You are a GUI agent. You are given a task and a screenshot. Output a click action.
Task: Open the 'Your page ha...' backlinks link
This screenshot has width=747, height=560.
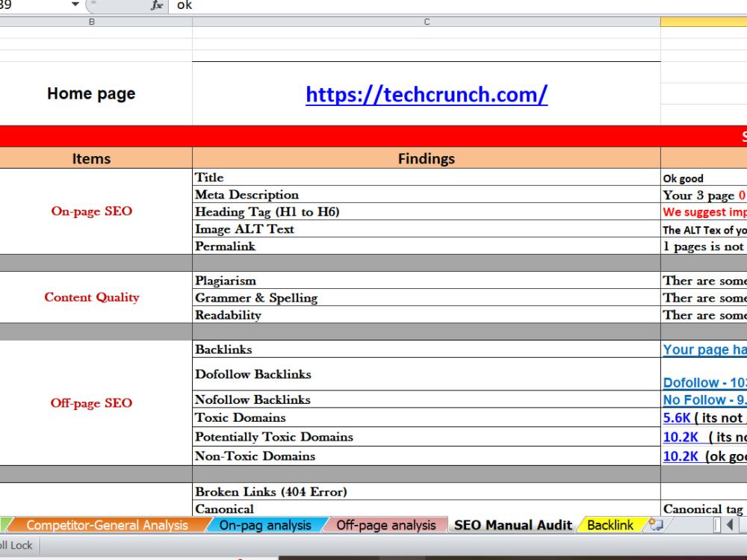[x=704, y=349]
